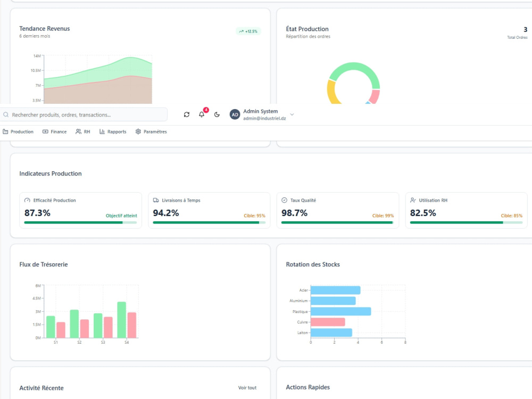The image size is (532, 399).
Task: Click the green segment of production donut
Action: 356,66
